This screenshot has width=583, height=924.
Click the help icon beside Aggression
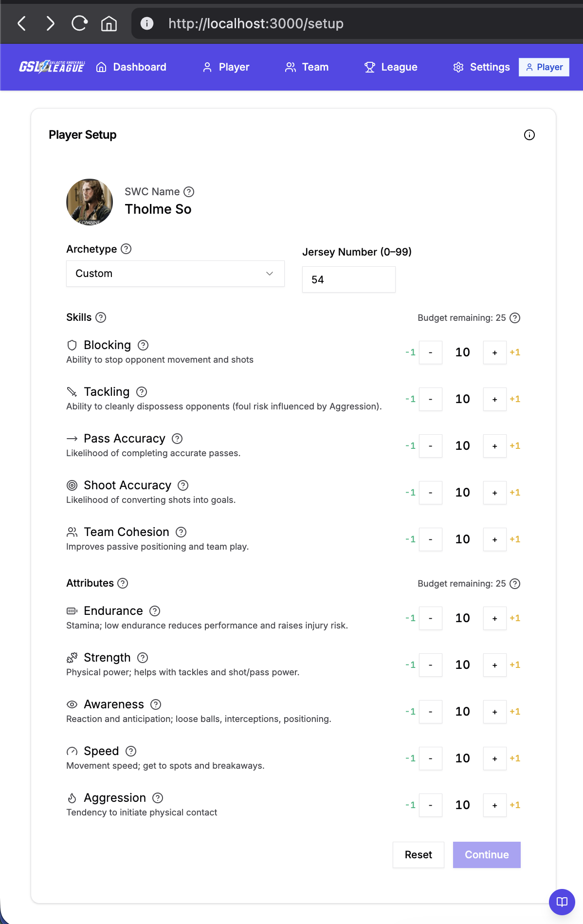pos(158,798)
